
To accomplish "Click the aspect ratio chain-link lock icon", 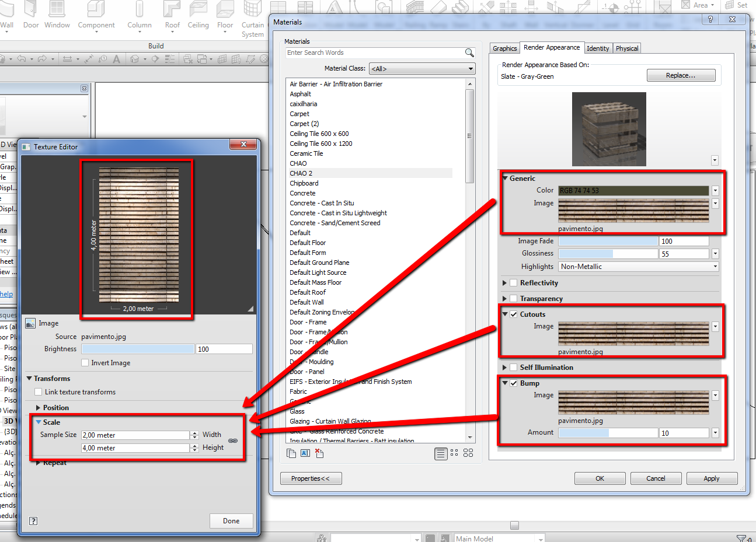I will pyautogui.click(x=233, y=441).
